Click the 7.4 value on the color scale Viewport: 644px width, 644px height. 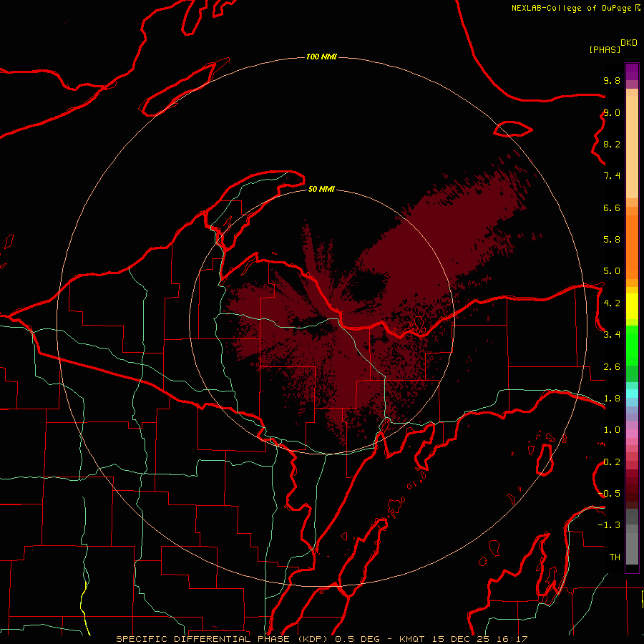point(612,176)
